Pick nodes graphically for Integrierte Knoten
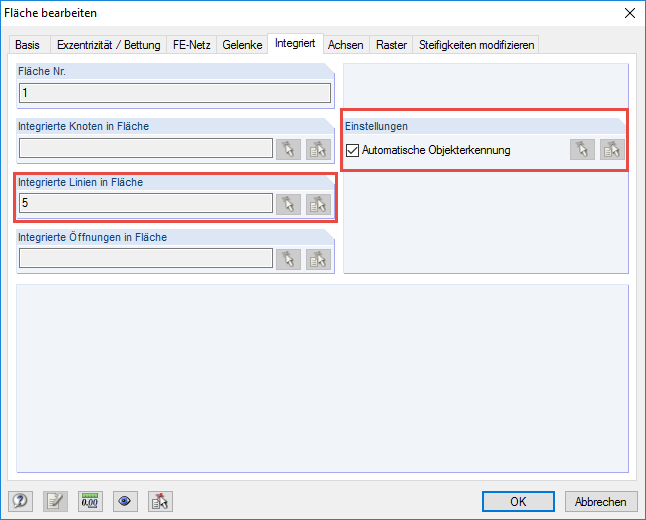Screen dimensions: 646x520 click(x=288, y=149)
